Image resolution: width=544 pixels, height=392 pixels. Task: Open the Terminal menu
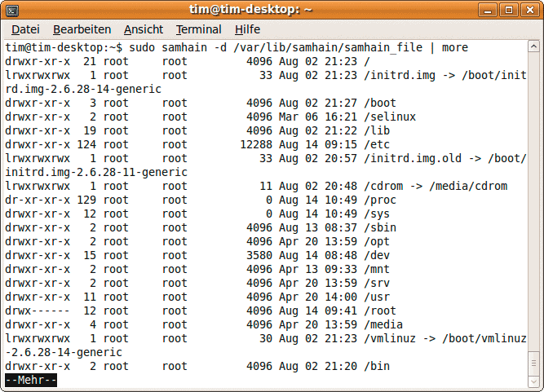(198, 29)
